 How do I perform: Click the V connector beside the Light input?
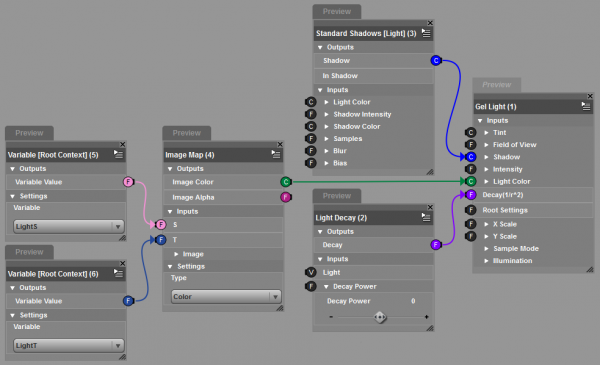(x=311, y=272)
